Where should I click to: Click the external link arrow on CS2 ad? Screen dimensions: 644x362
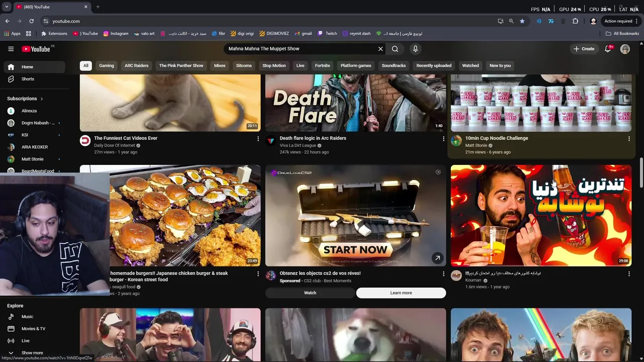tap(437, 258)
